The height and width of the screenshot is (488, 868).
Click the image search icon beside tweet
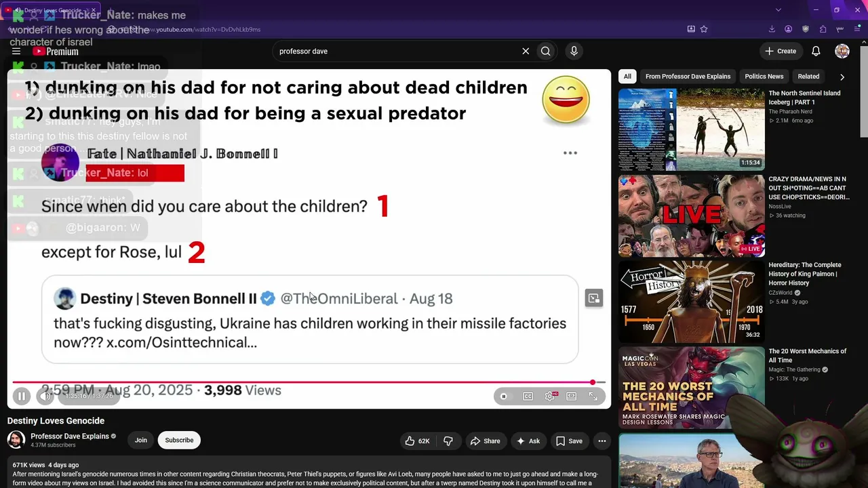pos(594,298)
